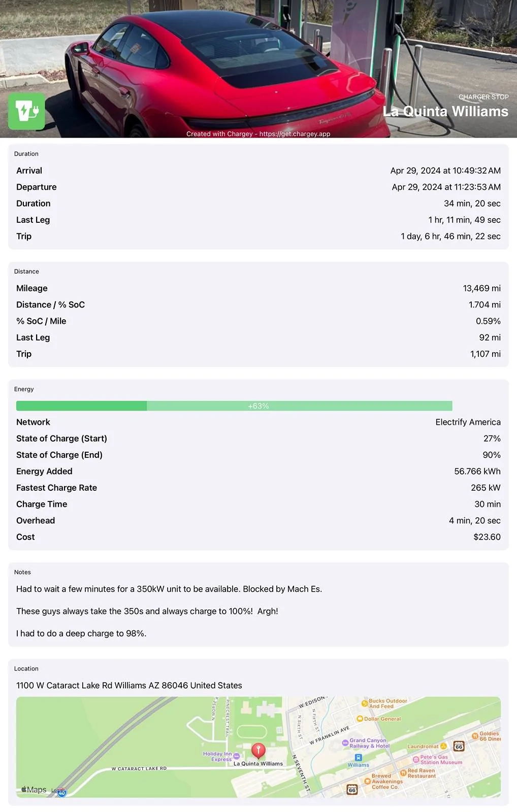The image size is (517, 812).
Task: Click the +63% charge progress bar
Action: [234, 406]
